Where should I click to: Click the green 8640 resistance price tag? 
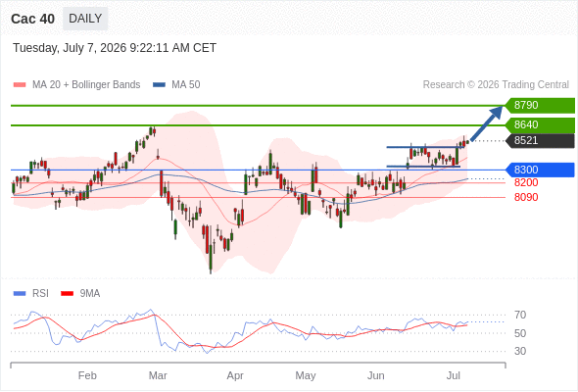pos(540,125)
